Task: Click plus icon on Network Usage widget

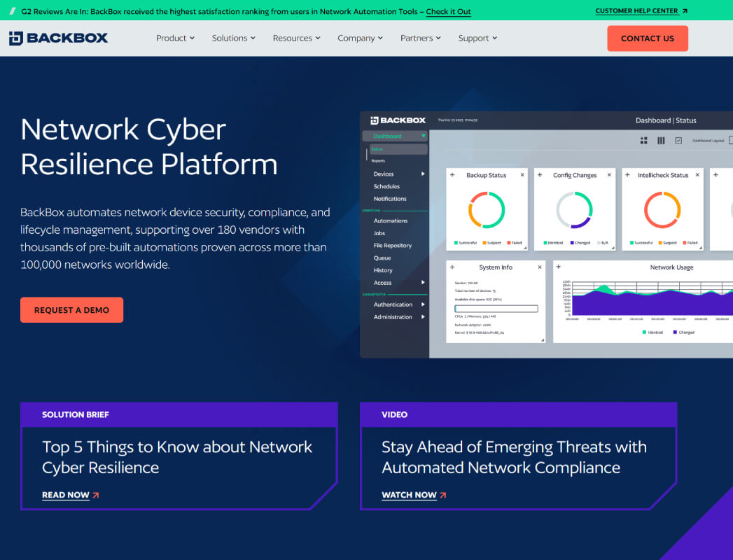Action: click(558, 267)
